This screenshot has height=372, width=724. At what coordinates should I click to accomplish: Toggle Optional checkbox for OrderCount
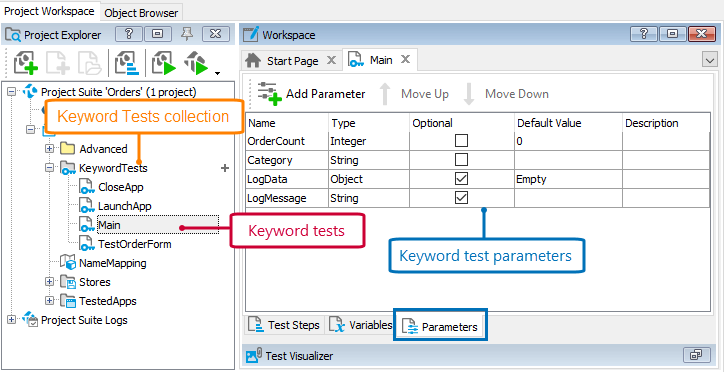tap(461, 141)
